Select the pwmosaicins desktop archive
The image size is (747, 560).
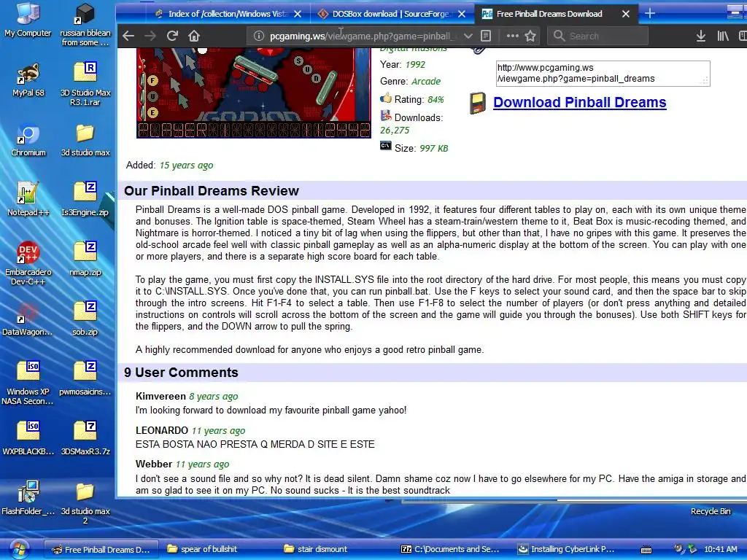(x=85, y=378)
